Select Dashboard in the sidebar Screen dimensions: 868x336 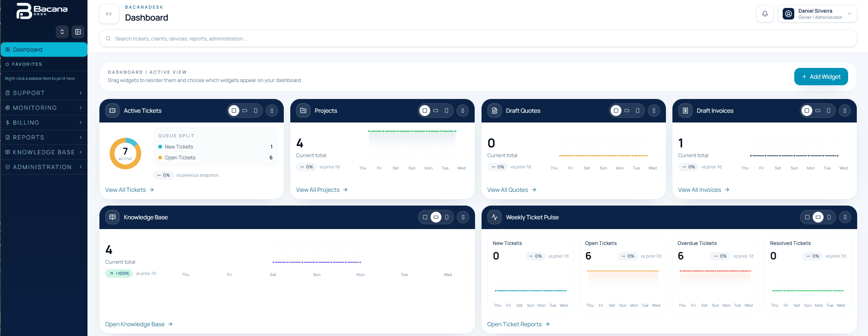pyautogui.click(x=44, y=49)
